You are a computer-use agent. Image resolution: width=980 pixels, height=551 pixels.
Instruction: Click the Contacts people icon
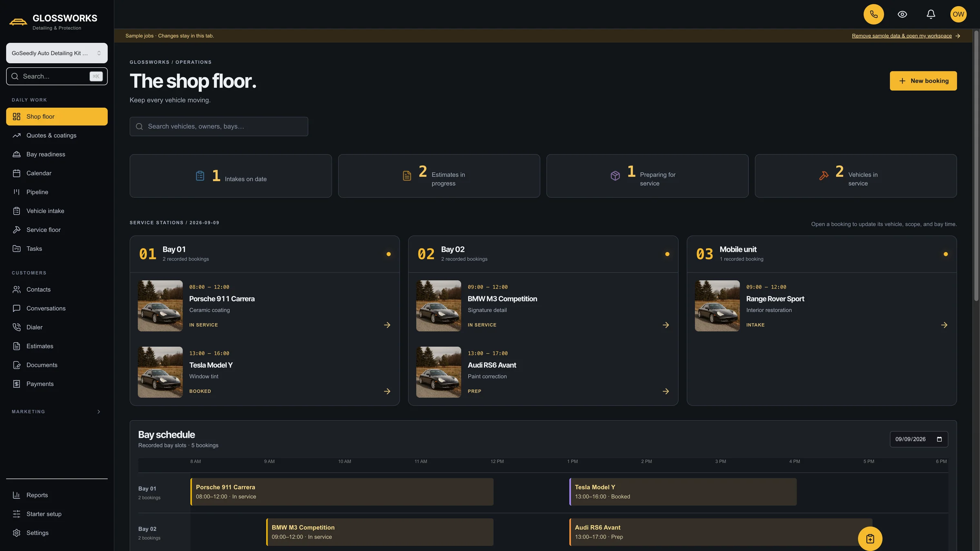[16, 289]
